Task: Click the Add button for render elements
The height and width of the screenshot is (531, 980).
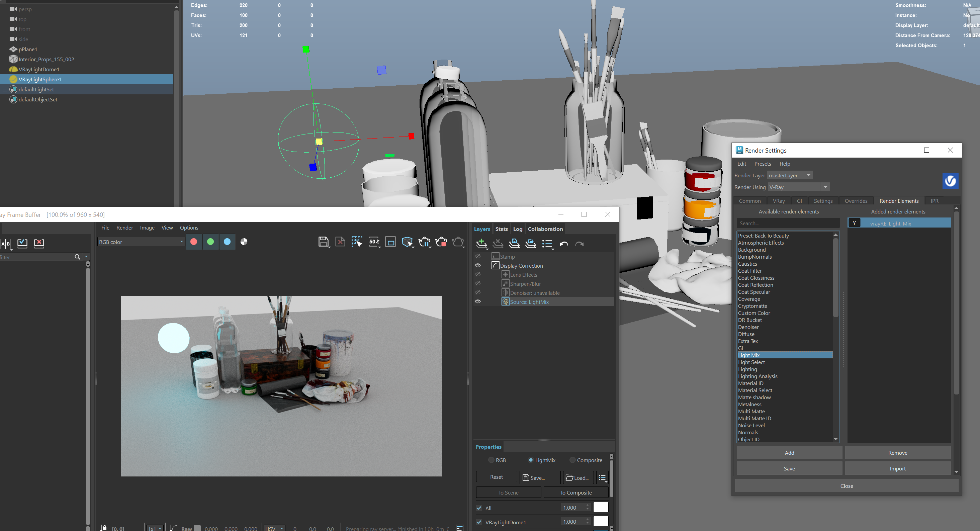Action: [x=789, y=453]
